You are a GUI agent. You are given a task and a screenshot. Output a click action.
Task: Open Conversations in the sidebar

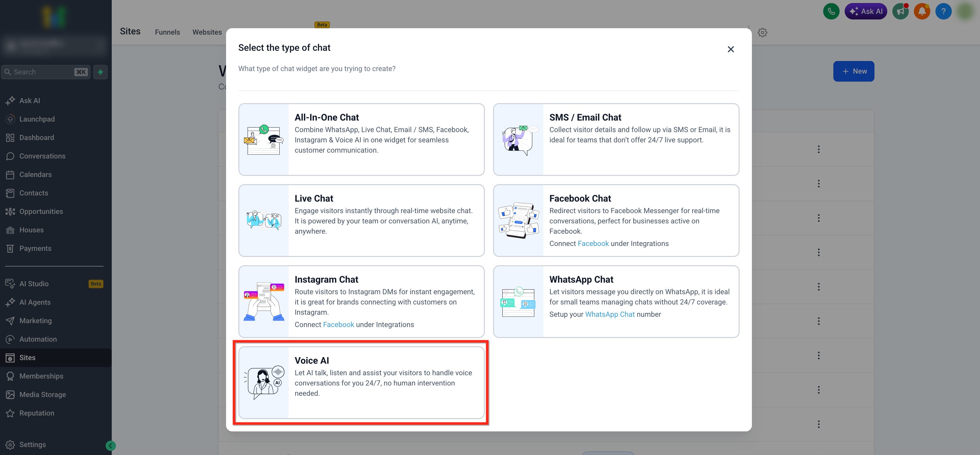coord(42,156)
